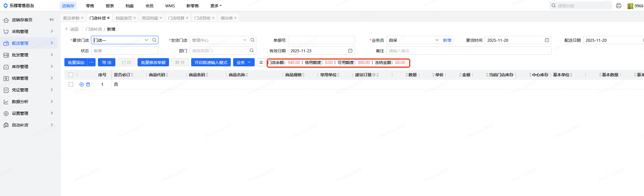This screenshot has width=644, height=196.
Task: Click the 开启极速输入模式 button
Action: 211,62
